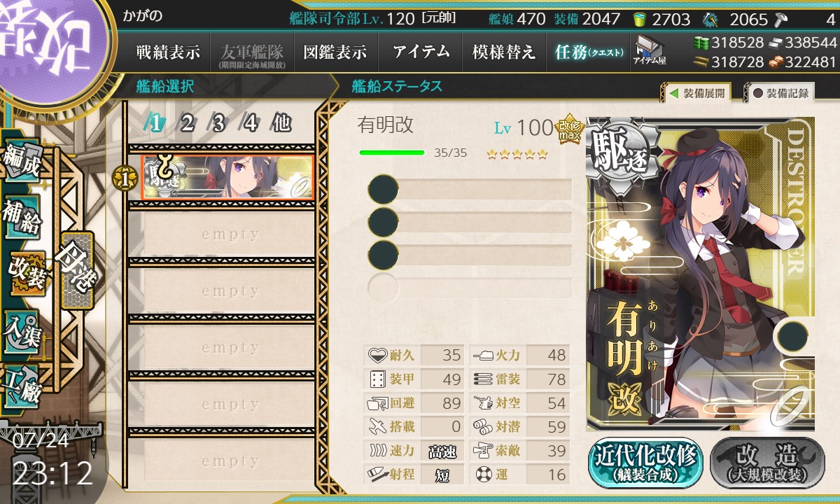
Task: Switch to fleet tab 4
Action: point(251,123)
